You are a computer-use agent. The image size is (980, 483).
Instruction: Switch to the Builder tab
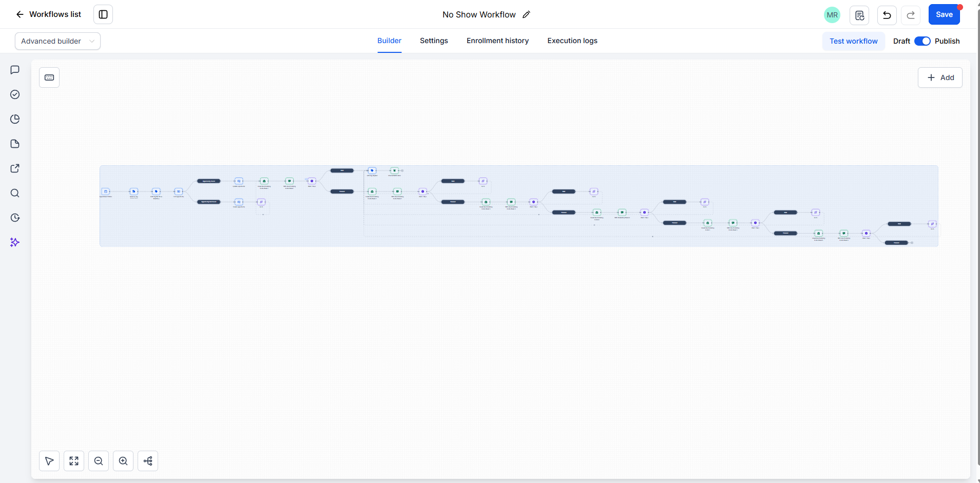[389, 41]
